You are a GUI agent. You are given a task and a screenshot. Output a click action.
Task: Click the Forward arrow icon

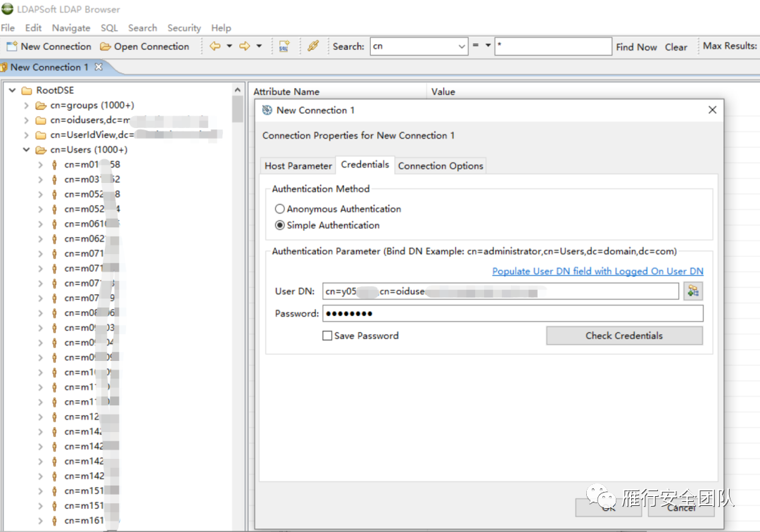(x=245, y=46)
